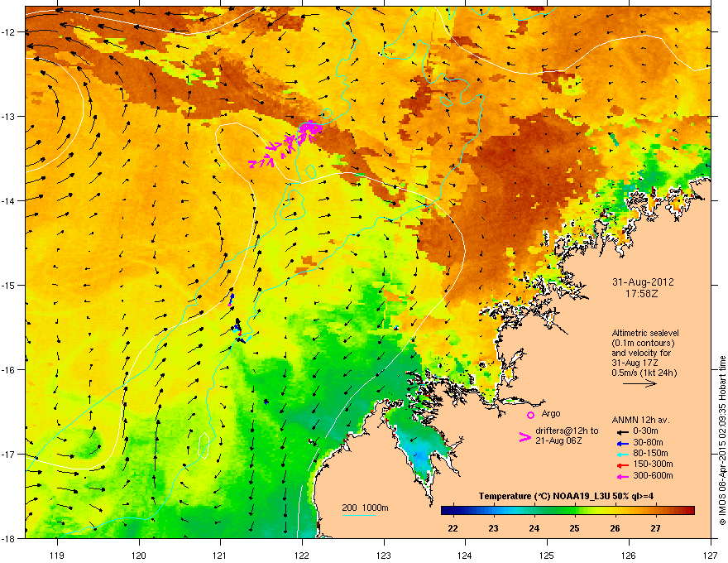Click the 'Altimetric sealevel' text line
This screenshot has width=728, height=563.
pos(645,333)
